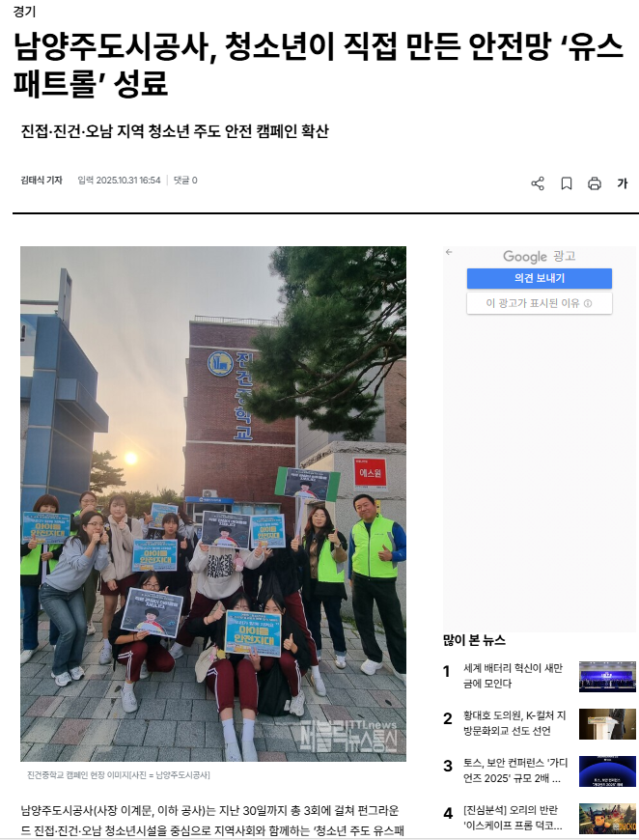
Task: Adjust font size with the 가 icon
Action: click(x=622, y=183)
